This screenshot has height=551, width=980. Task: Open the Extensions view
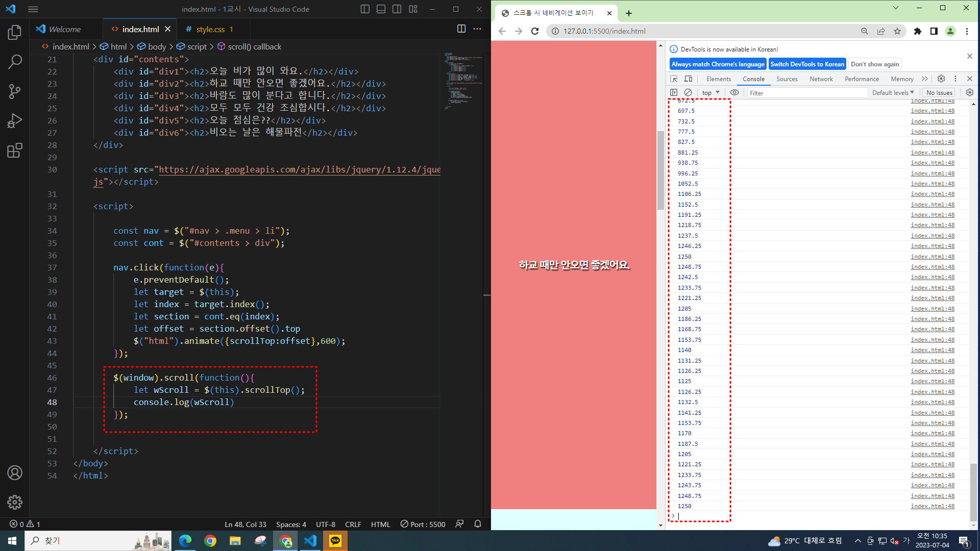point(15,151)
